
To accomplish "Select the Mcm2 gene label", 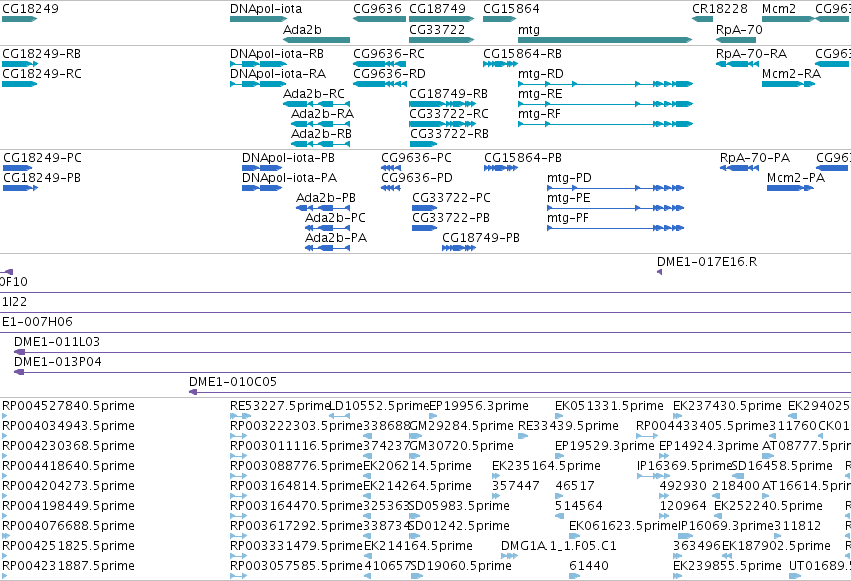I will point(779,9).
